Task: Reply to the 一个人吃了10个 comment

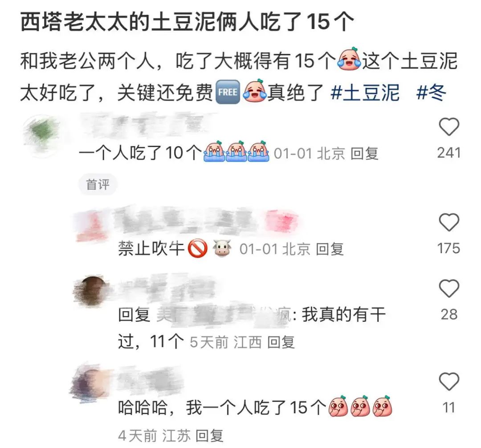Action: point(364,153)
